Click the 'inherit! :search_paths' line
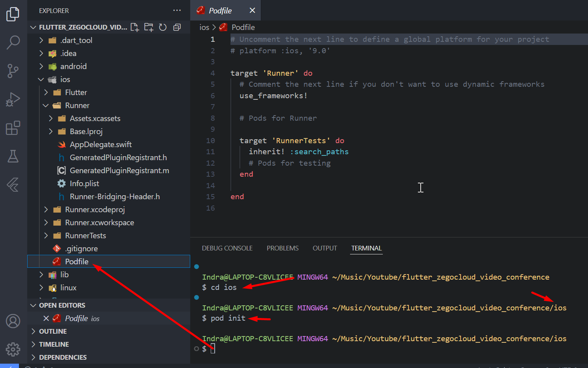Viewport: 588px width, 368px height. pos(298,151)
